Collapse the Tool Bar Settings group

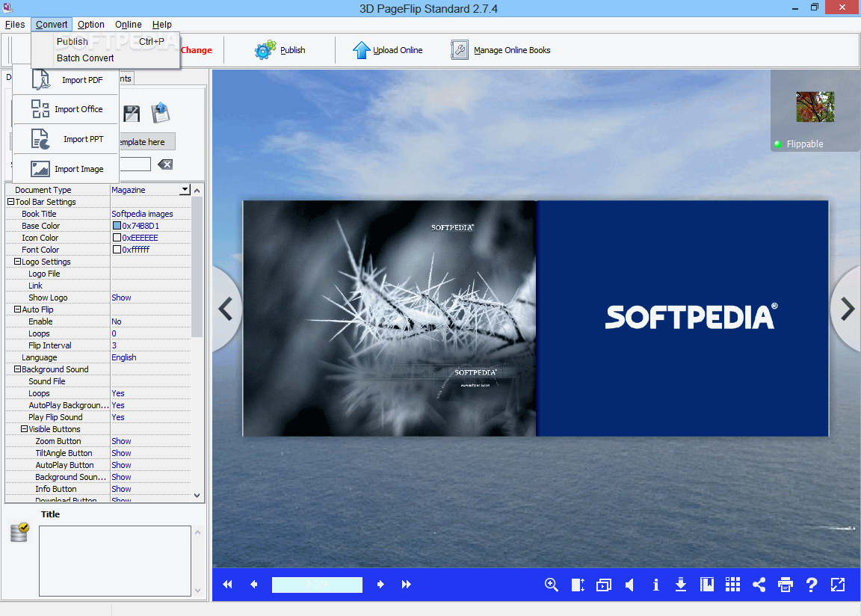click(x=10, y=202)
